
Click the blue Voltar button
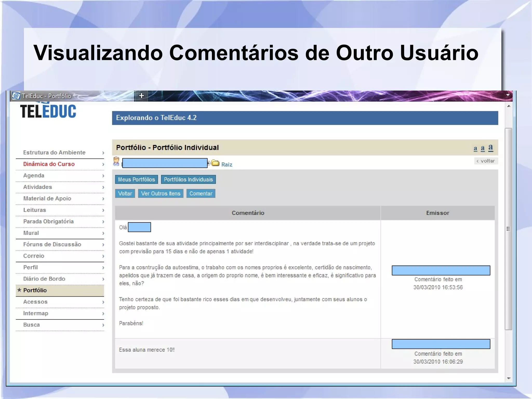[125, 194]
